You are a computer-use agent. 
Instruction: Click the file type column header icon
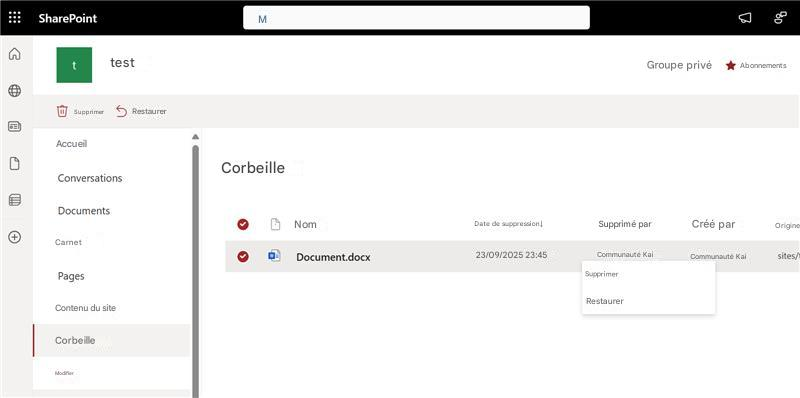coord(275,224)
